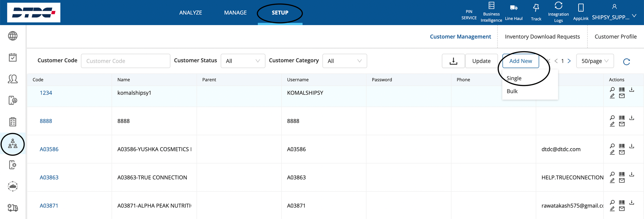Click the mail icon for A03863 row
The width and height of the screenshot is (644, 219).
coord(622,181)
